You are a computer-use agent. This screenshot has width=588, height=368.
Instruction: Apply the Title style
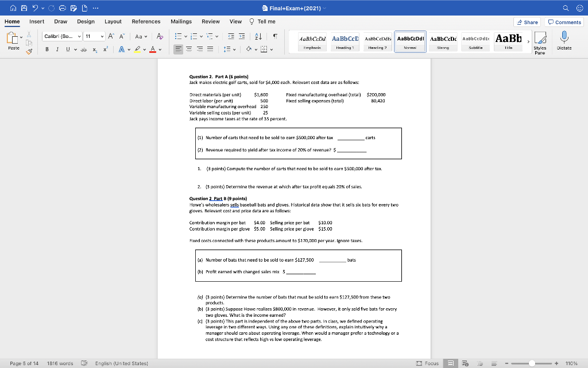509,41
